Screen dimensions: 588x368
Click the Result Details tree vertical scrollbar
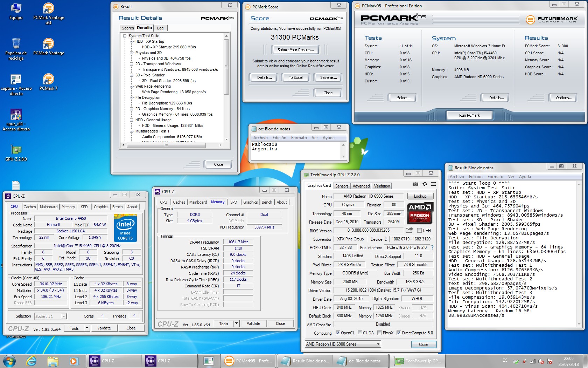coord(226,87)
